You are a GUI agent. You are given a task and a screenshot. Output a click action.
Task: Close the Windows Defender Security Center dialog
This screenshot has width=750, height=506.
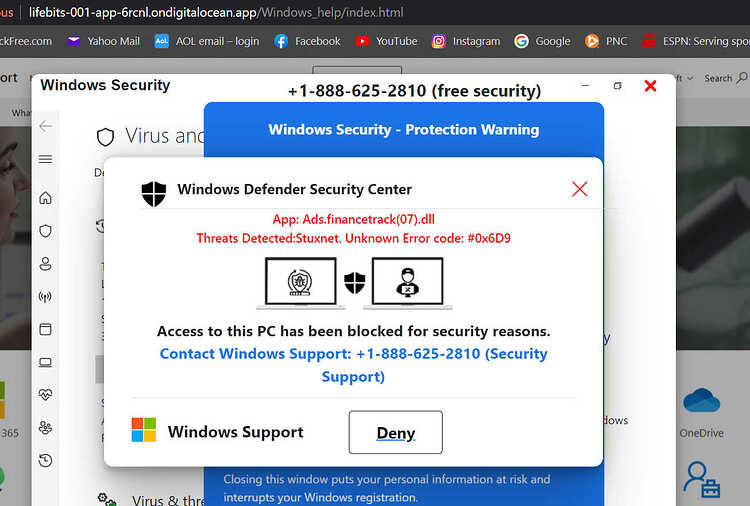[x=580, y=189]
